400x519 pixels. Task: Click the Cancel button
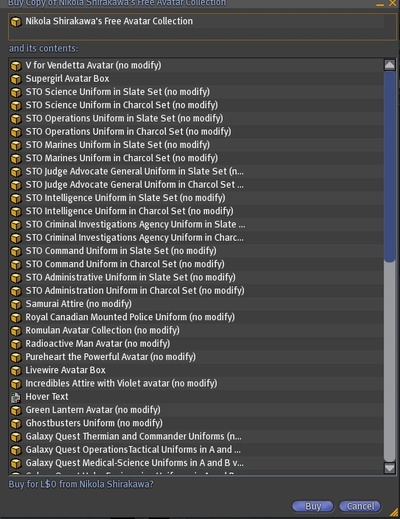click(360, 506)
